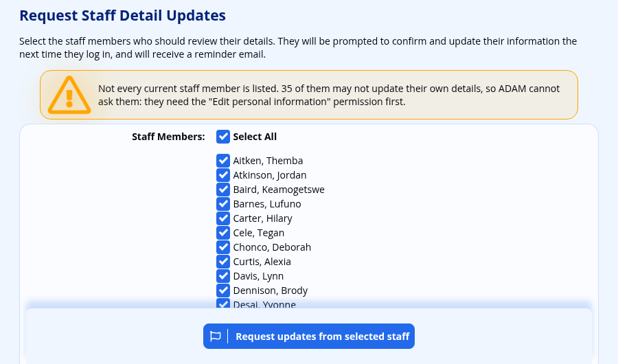Viewport: 618px width, 364px height.
Task: Deselect Atkinson, Jordan from the list
Action: coord(223,175)
